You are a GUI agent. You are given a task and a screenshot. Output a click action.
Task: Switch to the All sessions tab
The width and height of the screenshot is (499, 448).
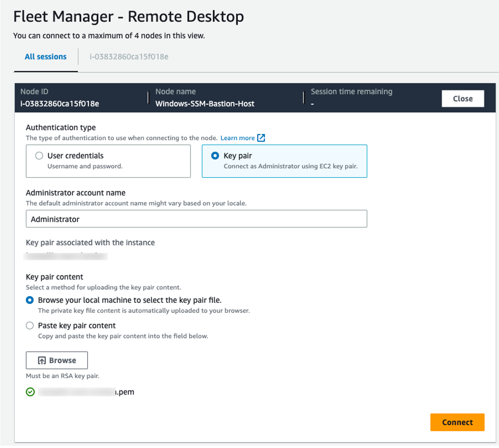(46, 57)
